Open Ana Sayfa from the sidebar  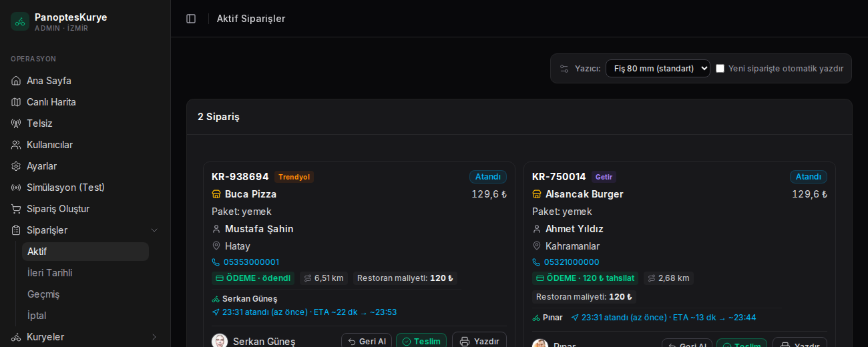85,81
